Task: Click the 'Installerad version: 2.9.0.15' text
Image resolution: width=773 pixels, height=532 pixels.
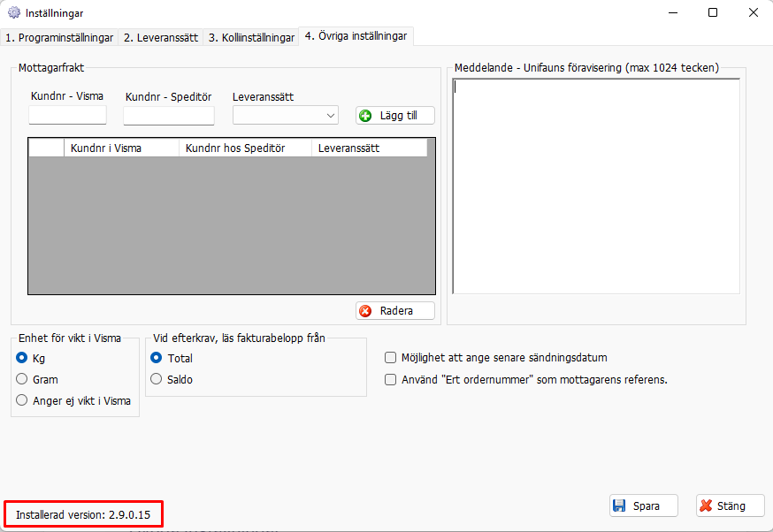Action: pos(83,514)
